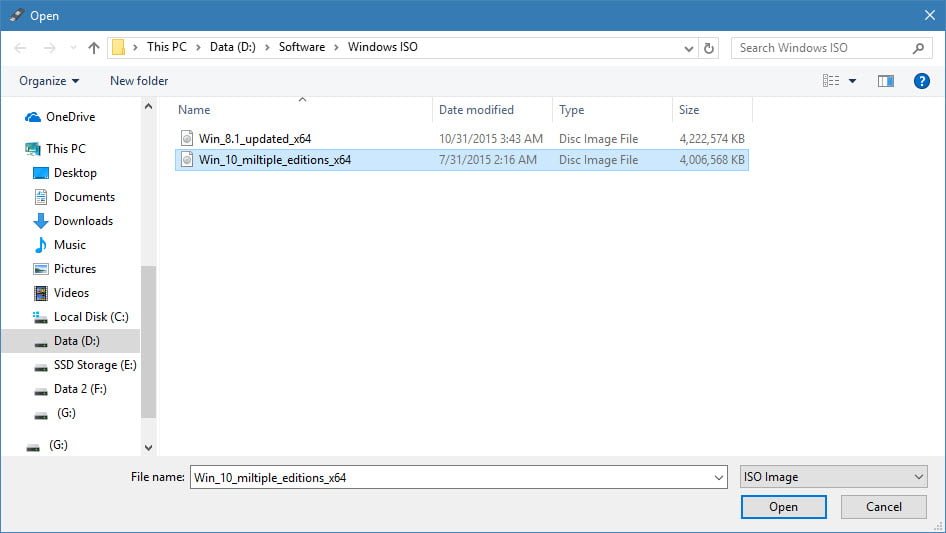946x533 pixels.
Task: Select This PC in the navigation pane
Action: tap(66, 148)
